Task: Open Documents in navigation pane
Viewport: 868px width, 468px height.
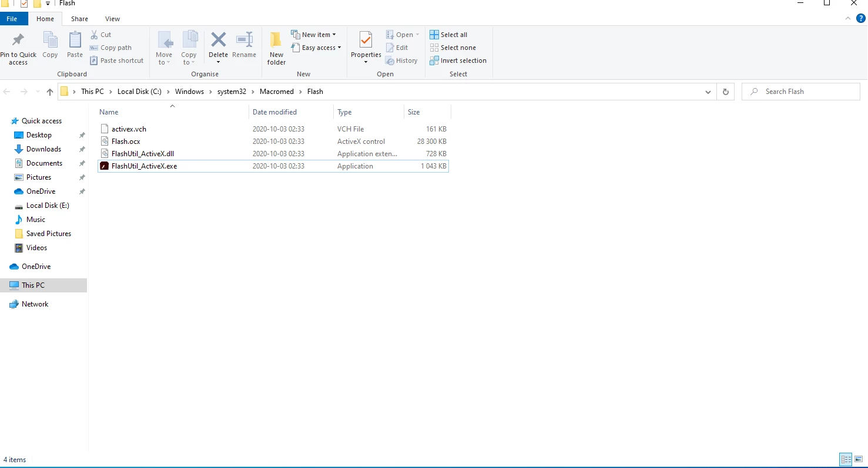Action: coord(44,163)
